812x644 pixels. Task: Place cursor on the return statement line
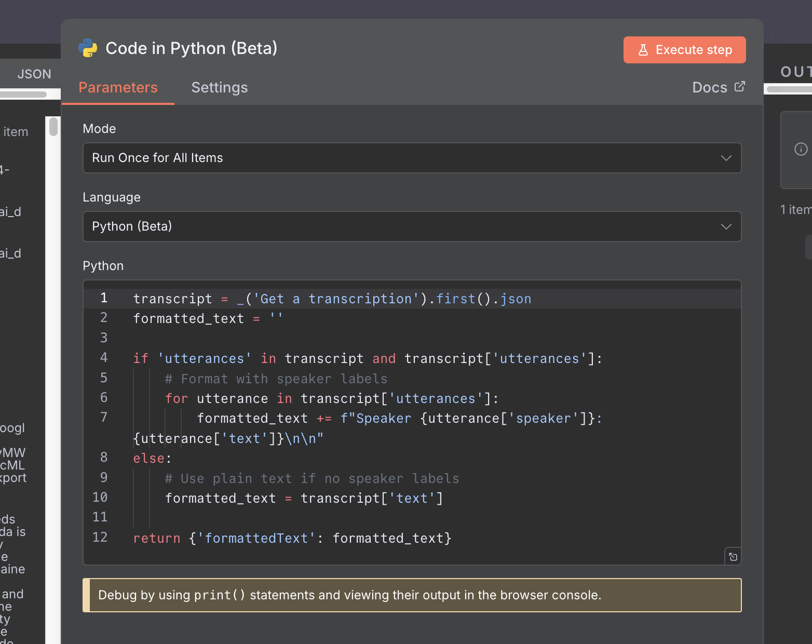tap(292, 538)
